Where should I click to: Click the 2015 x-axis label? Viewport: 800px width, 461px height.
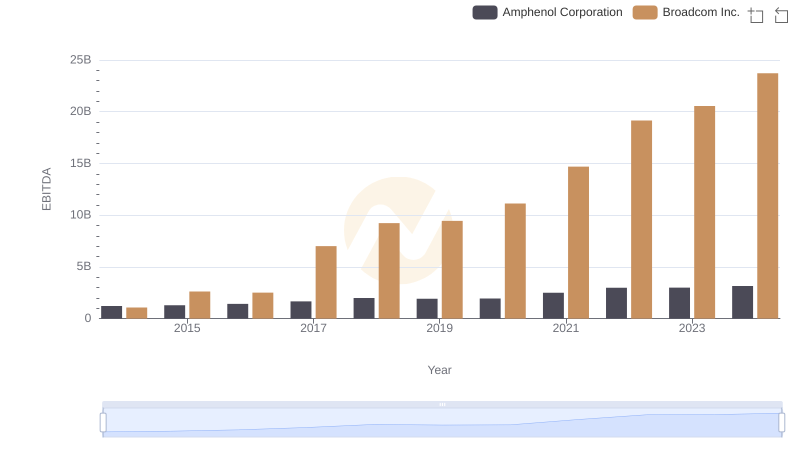pyautogui.click(x=187, y=328)
